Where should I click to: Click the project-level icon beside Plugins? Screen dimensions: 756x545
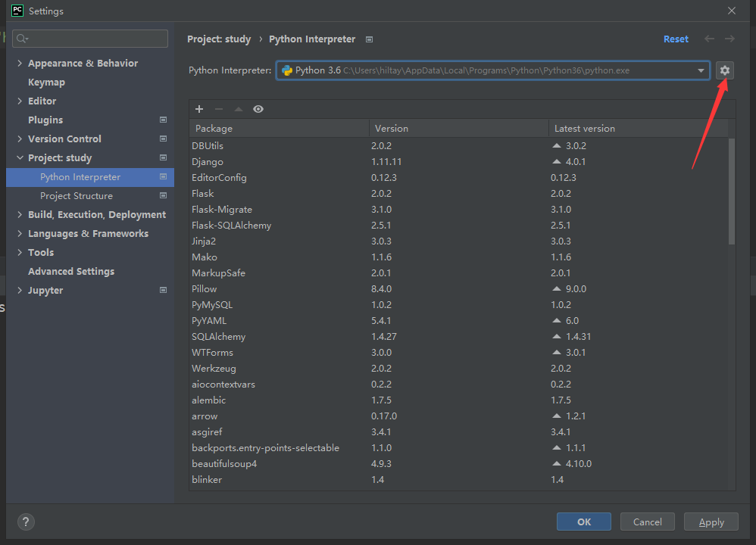point(163,120)
